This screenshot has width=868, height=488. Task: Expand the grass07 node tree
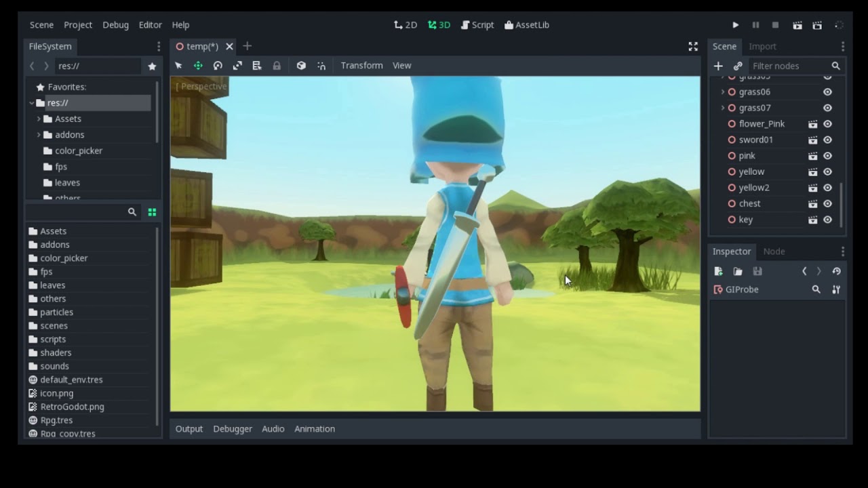722,108
